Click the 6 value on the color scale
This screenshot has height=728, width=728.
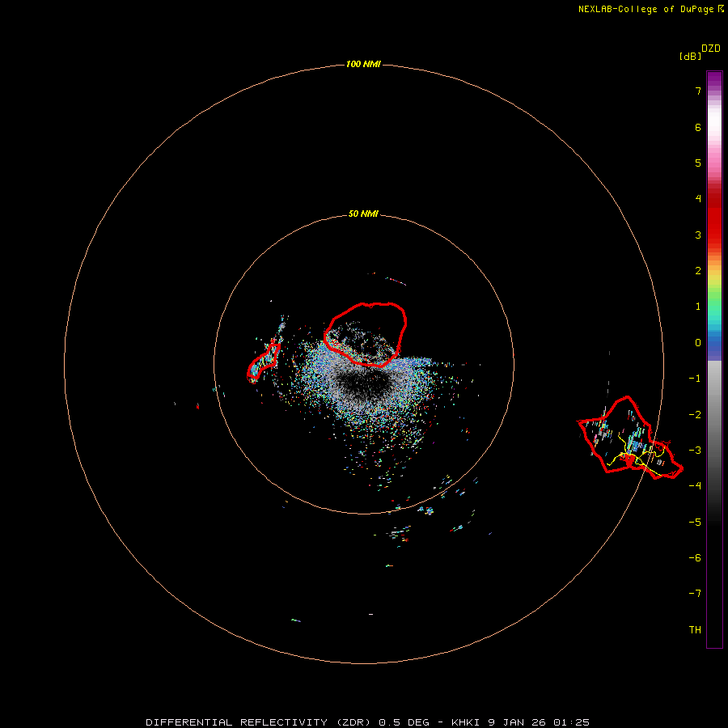(698, 127)
